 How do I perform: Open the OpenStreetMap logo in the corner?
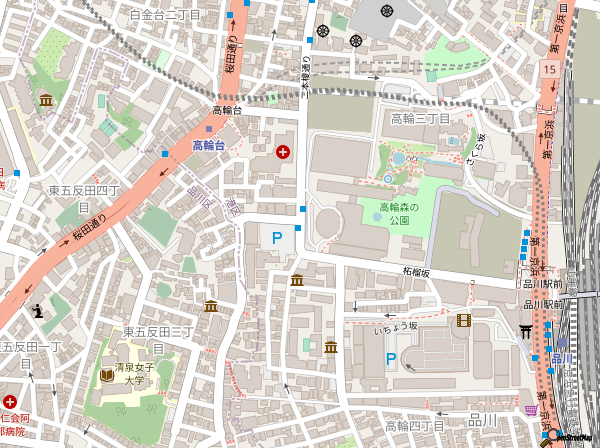tap(570, 436)
